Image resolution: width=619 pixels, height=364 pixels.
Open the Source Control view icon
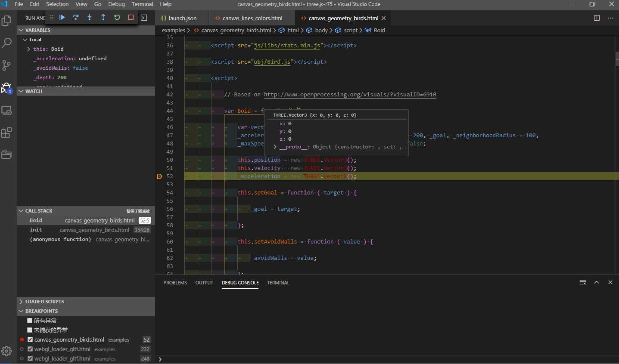coord(6,65)
